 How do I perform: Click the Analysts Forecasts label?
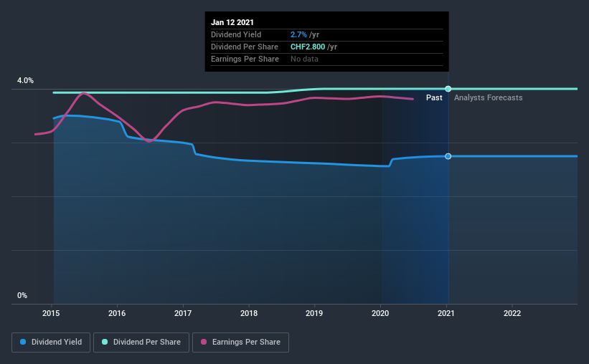tap(489, 97)
